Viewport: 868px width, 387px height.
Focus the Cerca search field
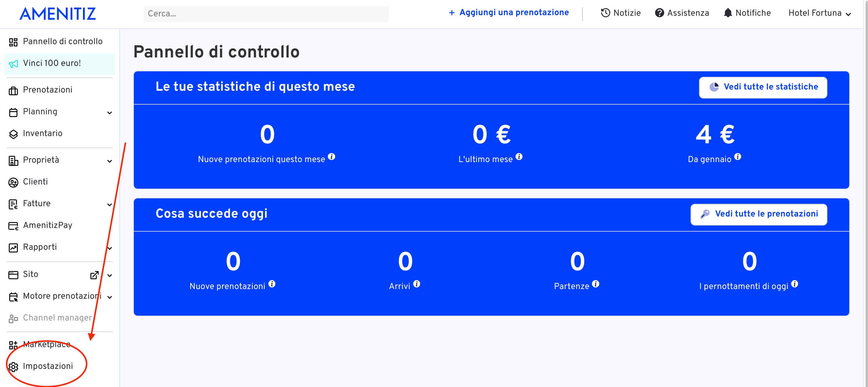coord(266,14)
